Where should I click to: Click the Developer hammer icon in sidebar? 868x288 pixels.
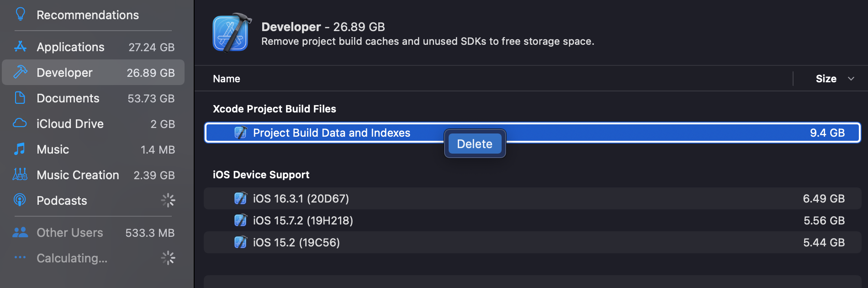pos(20,72)
